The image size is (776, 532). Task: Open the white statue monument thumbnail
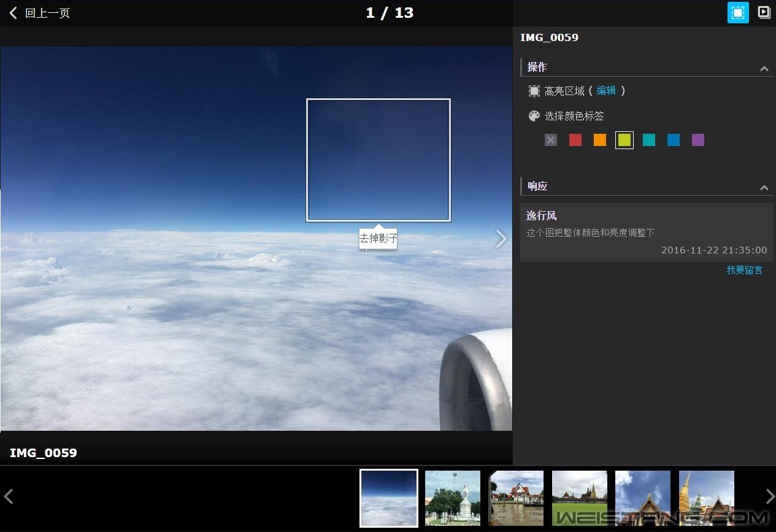point(453,498)
